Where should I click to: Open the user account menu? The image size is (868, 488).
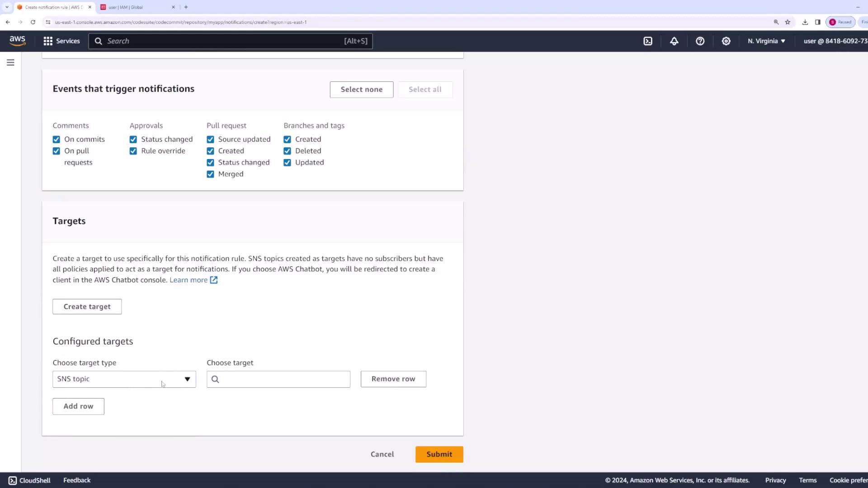(835, 41)
